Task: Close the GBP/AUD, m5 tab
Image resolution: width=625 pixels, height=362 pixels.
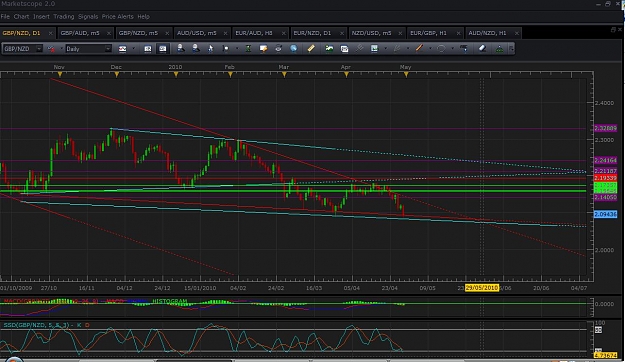Action: (109, 33)
